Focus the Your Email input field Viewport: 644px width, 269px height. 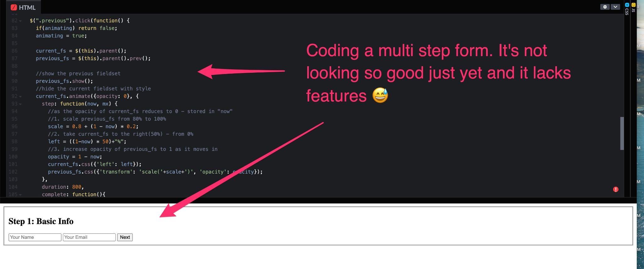[x=89, y=237]
